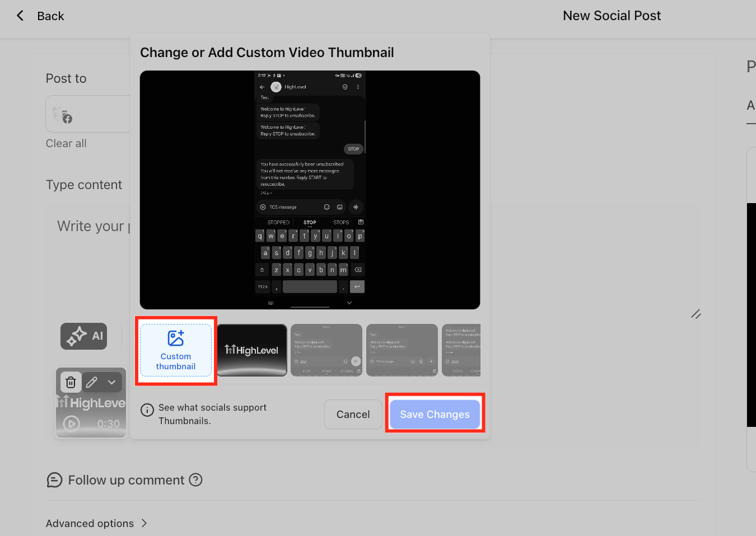Collapse the keyboard chevron in the preview frame
Viewport: 756px width, 536px height.
coord(349,302)
